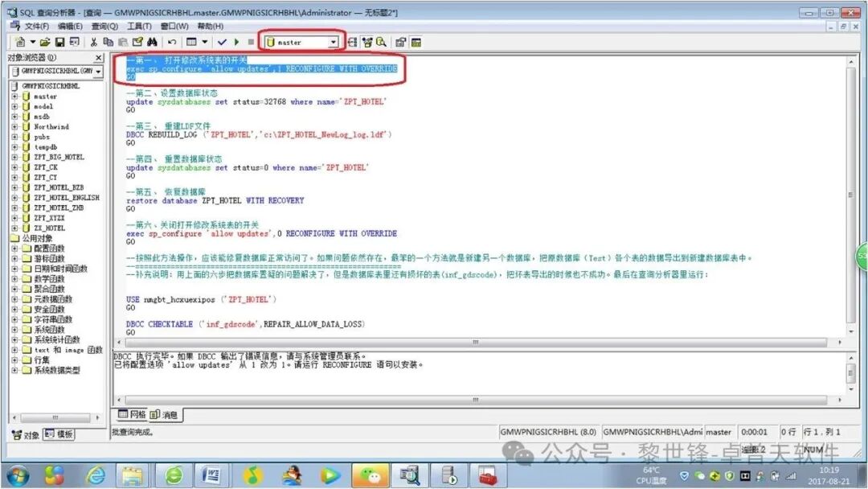Switch to the 网格 results tab
Screen dimensions: 868x489
click(x=133, y=415)
